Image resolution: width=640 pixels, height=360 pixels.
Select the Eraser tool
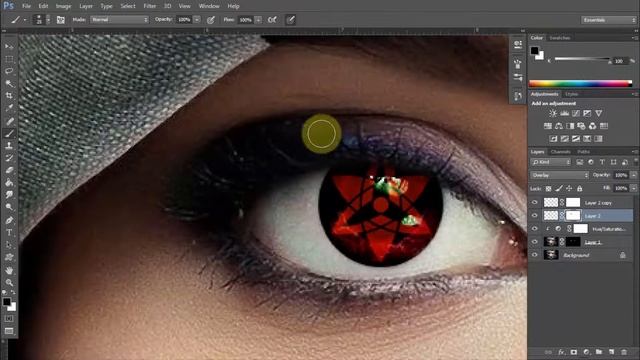(9, 170)
